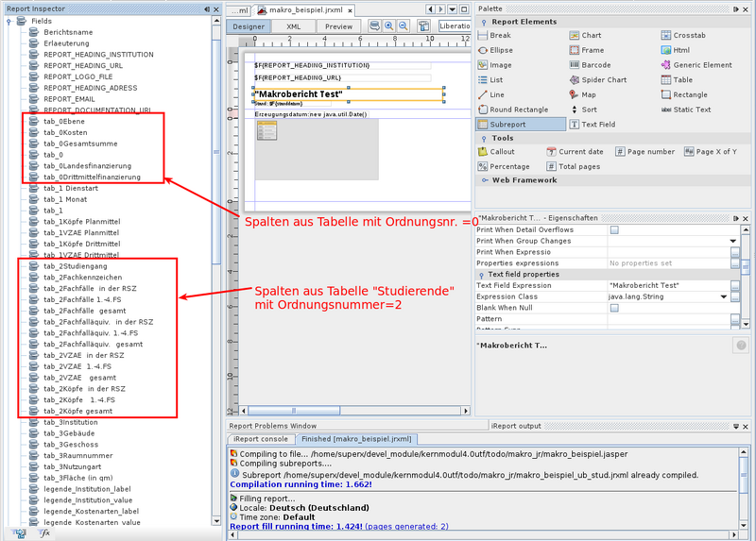This screenshot has width=756, height=541.
Task: Pick the Map element in palette
Action: click(x=582, y=95)
